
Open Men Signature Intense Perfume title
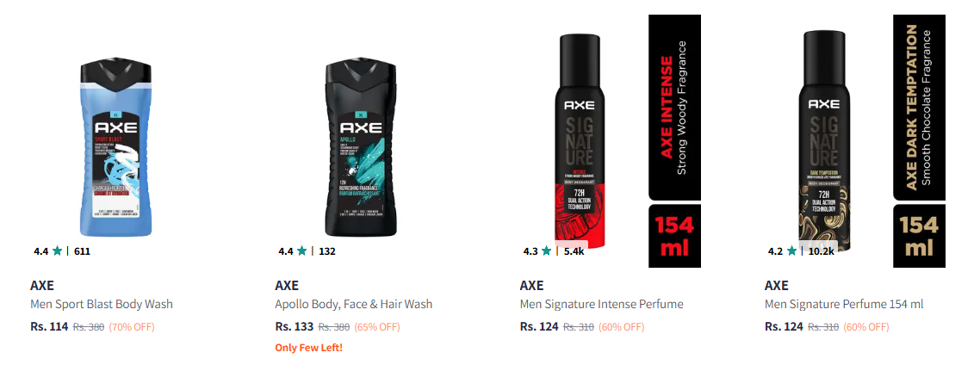pyautogui.click(x=601, y=305)
